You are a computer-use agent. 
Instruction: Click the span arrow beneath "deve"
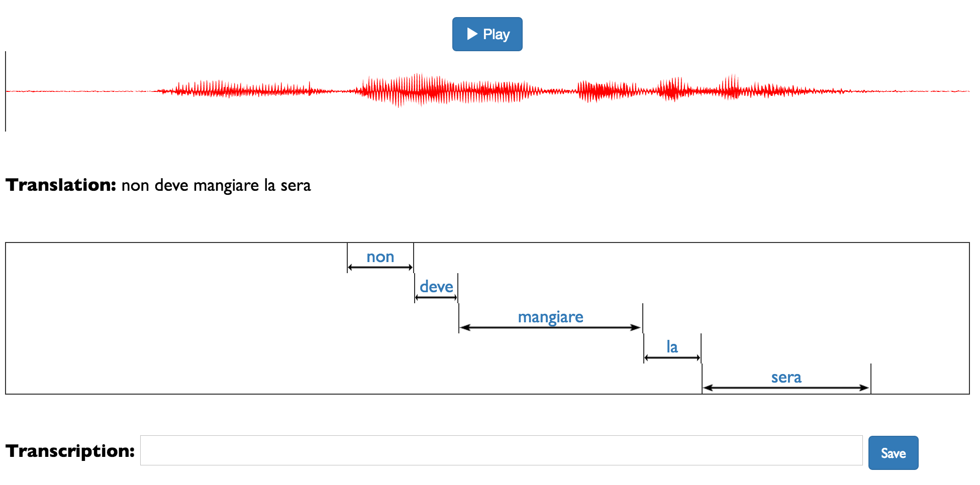[x=436, y=297]
